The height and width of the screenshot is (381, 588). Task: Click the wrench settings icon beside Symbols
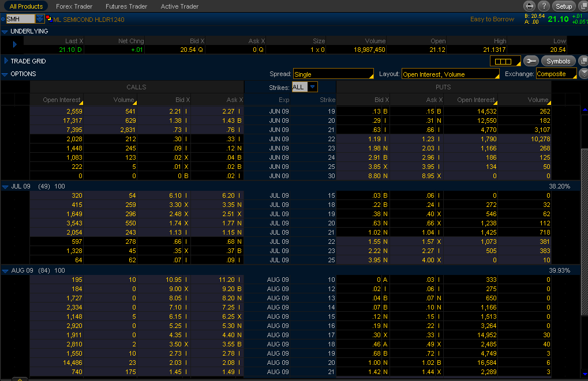point(531,61)
